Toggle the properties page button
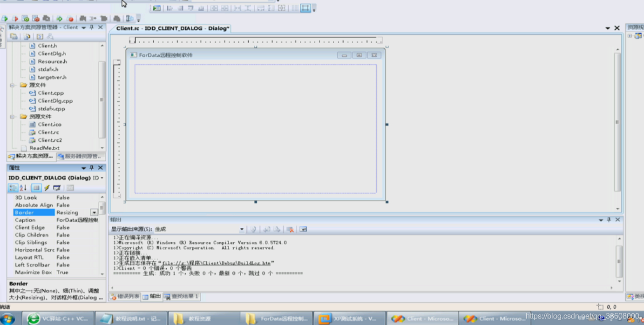644x325 pixels. click(x=36, y=188)
